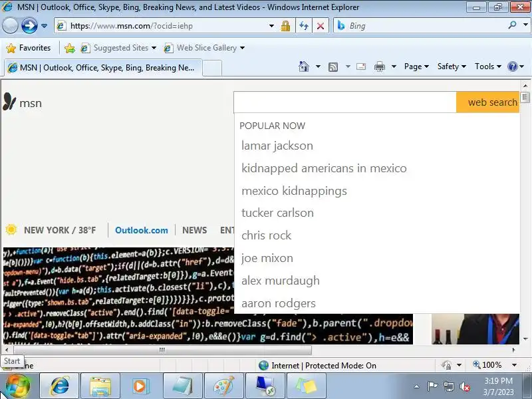The image size is (532, 399).
Task: Click the horizontal scroll right arrow
Action: click(x=513, y=350)
